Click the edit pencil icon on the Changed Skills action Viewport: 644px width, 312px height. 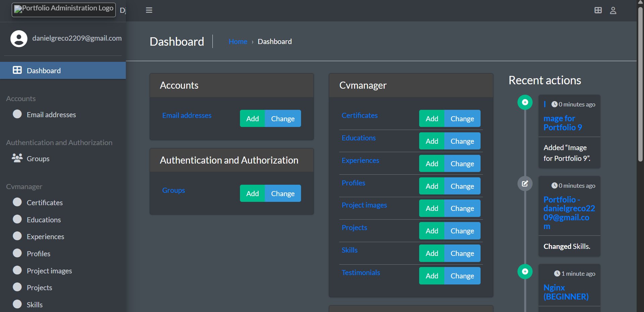click(x=525, y=183)
